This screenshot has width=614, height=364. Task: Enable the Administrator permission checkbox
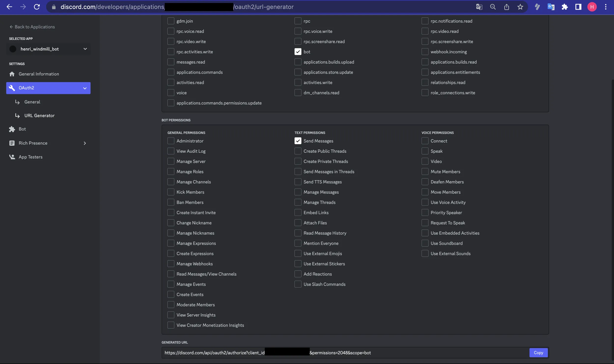[171, 141]
